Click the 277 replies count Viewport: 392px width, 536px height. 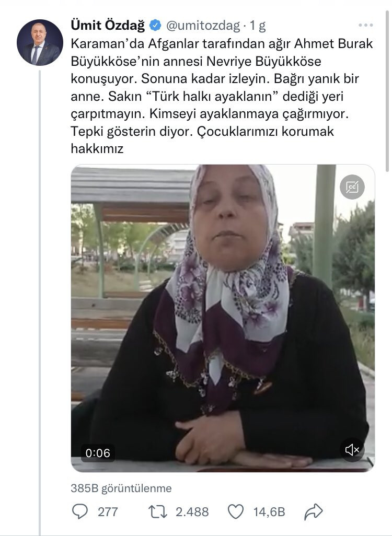tap(108, 512)
